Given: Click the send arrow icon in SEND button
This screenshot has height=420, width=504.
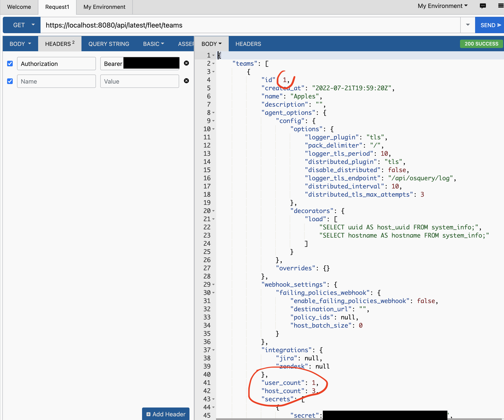Looking at the screenshot, I should tap(499, 25).
